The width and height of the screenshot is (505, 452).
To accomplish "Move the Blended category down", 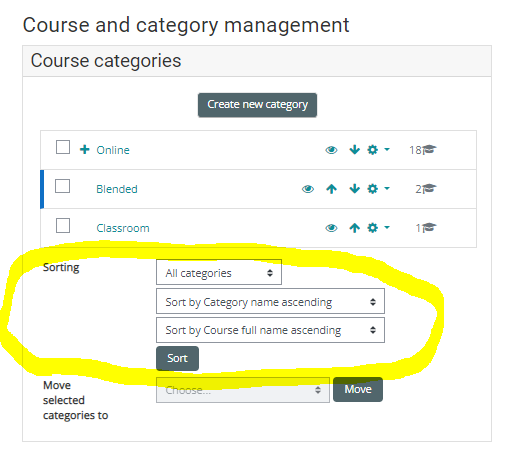I will coord(354,189).
